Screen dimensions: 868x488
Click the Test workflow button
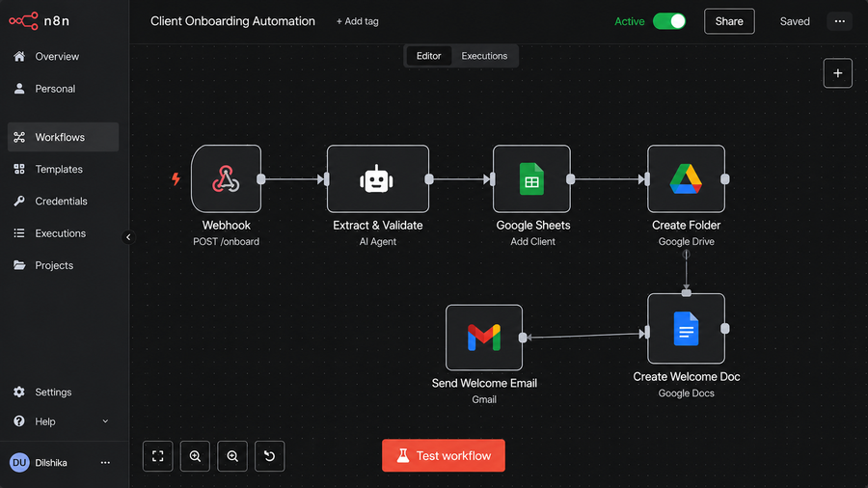(x=444, y=455)
